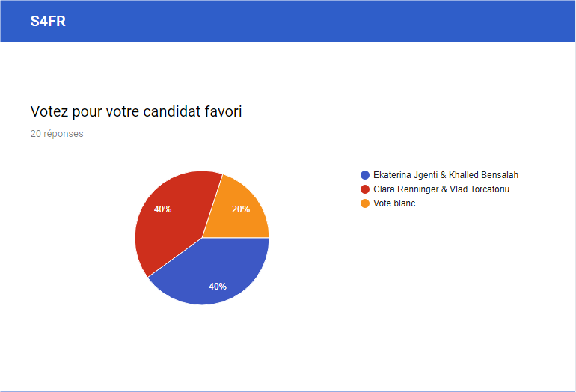Viewport: 576px width, 392px height.
Task: Click the 20% label on orange slice
Action: [241, 209]
